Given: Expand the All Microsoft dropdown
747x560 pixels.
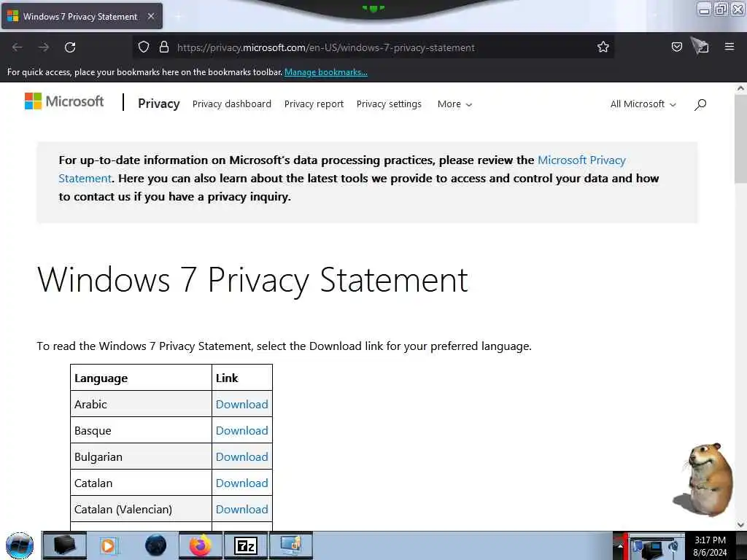Looking at the screenshot, I should pyautogui.click(x=643, y=104).
